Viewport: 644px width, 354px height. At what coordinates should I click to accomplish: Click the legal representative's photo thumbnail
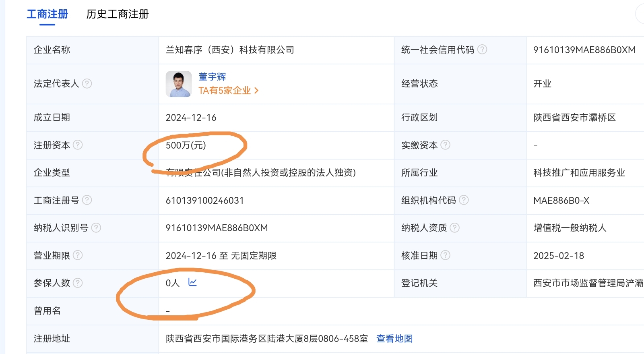(x=179, y=84)
